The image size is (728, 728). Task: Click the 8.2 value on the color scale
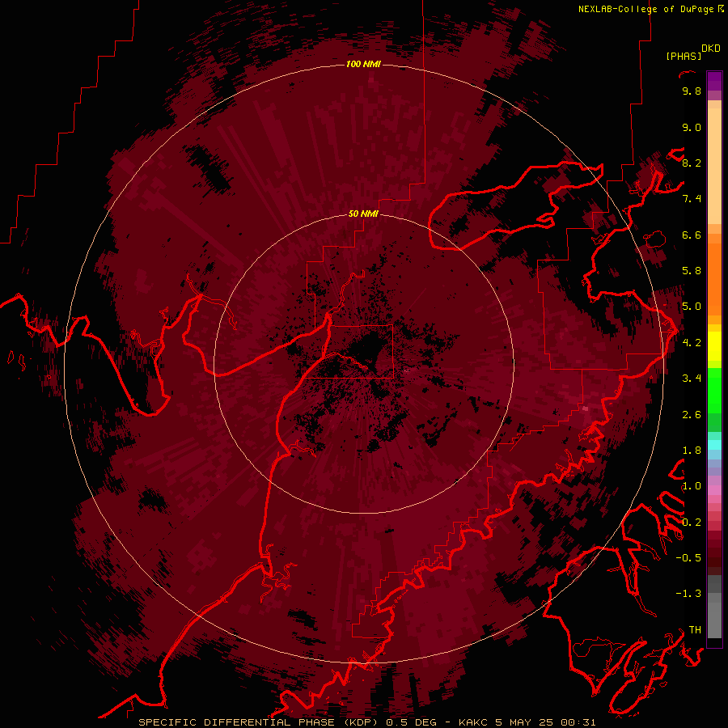[692, 163]
